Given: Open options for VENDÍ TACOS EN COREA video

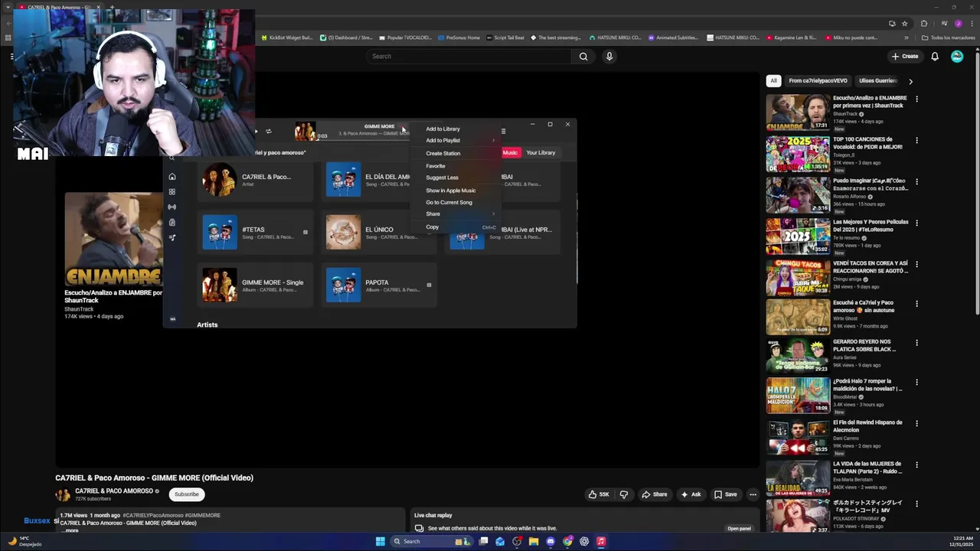Looking at the screenshot, I should (x=916, y=264).
